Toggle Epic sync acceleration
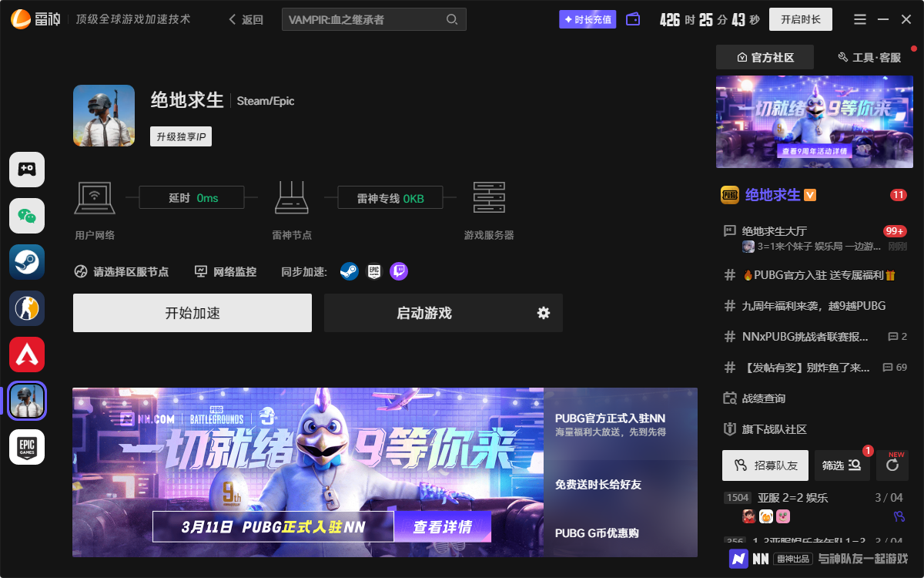This screenshot has height=578, width=924. (373, 271)
